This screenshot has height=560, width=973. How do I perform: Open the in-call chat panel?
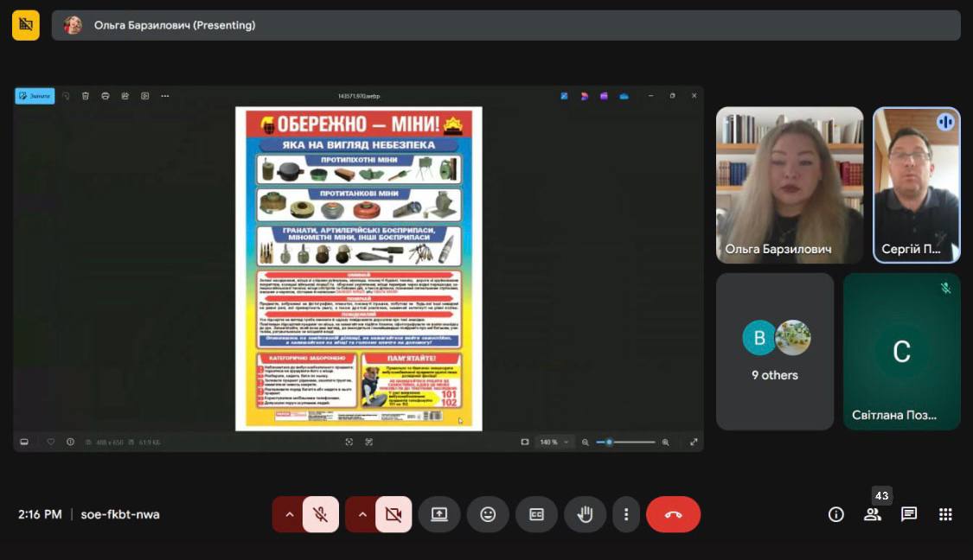coord(909,514)
